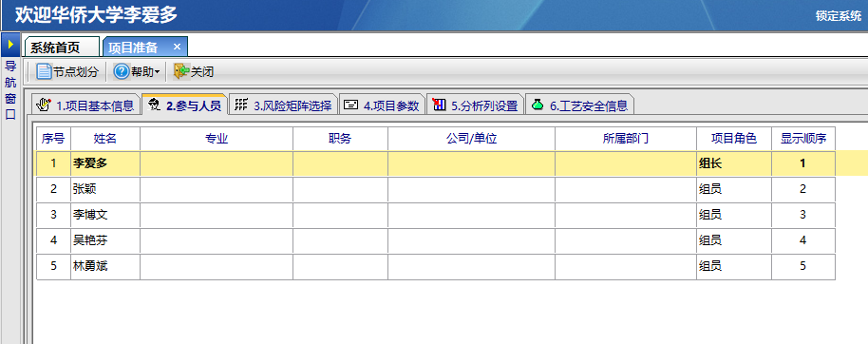868x344 pixels.
Task: Click the 姓名 column header
Action: (105, 139)
